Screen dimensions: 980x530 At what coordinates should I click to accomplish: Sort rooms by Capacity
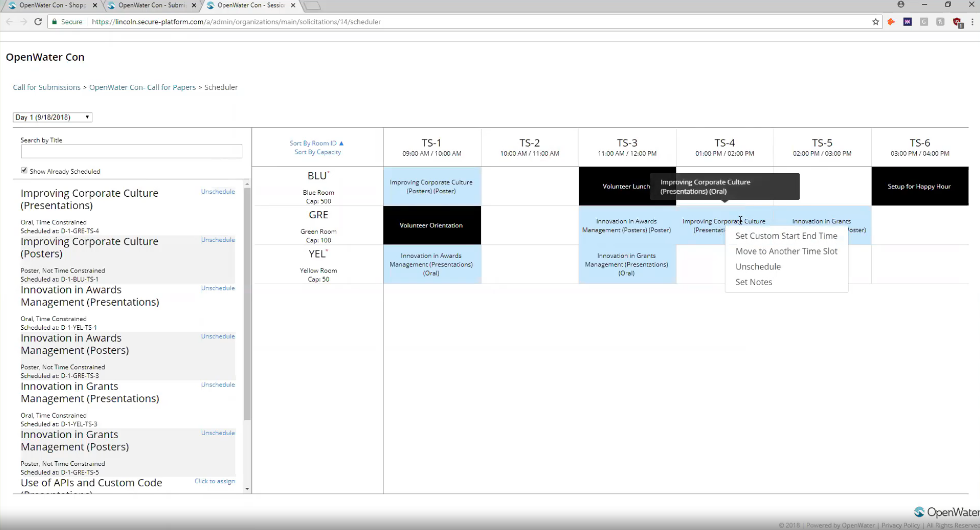point(318,152)
